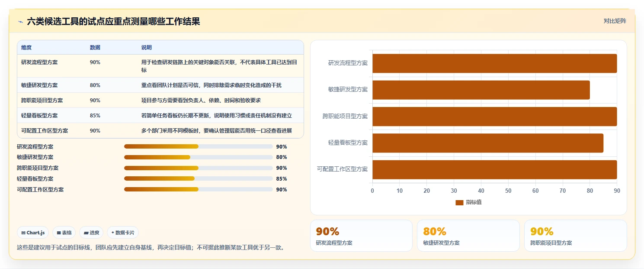Click chart axis label 轻量看板型方案
The height and width of the screenshot is (269, 644).
tap(348, 143)
